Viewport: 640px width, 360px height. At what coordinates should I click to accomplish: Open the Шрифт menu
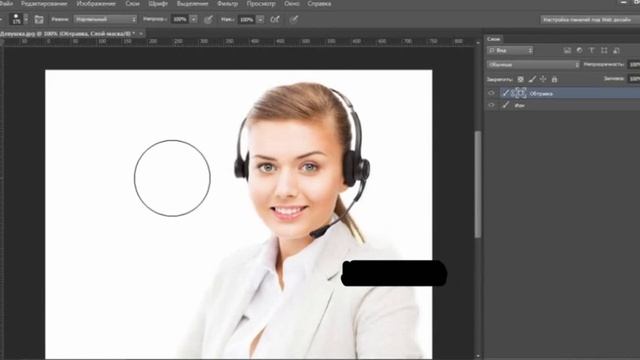point(158,4)
